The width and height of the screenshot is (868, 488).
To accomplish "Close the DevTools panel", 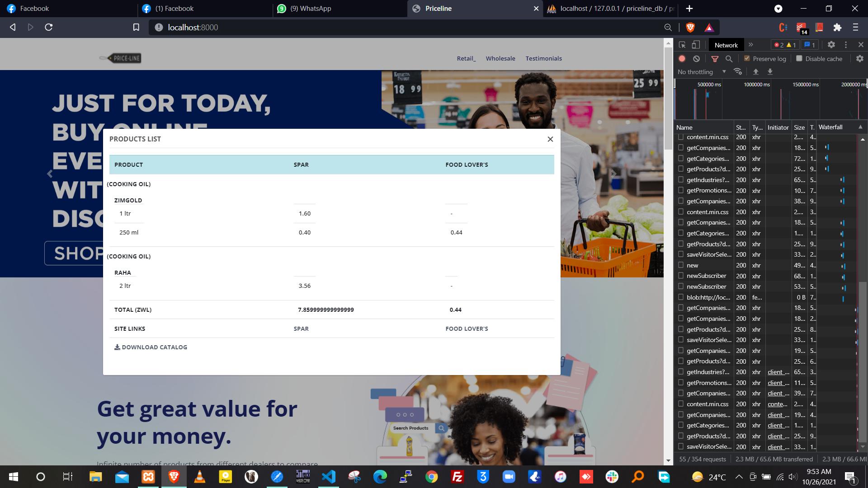I will 861,45.
